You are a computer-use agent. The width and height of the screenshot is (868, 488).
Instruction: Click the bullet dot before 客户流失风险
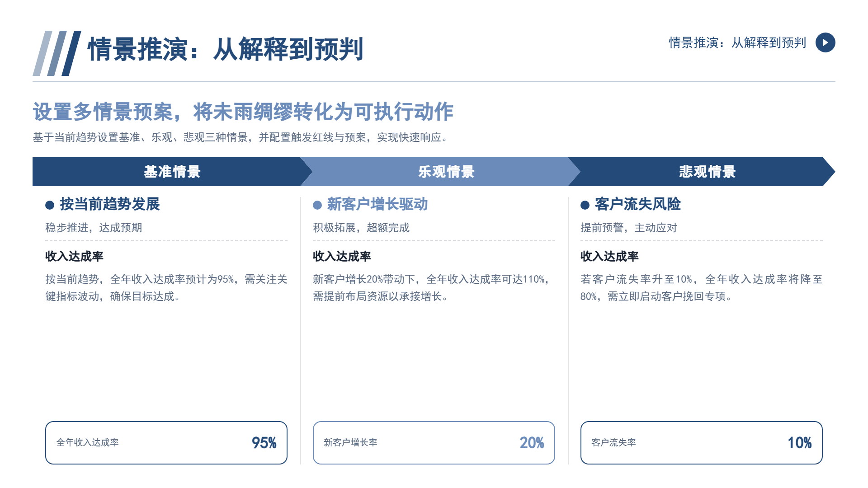585,205
